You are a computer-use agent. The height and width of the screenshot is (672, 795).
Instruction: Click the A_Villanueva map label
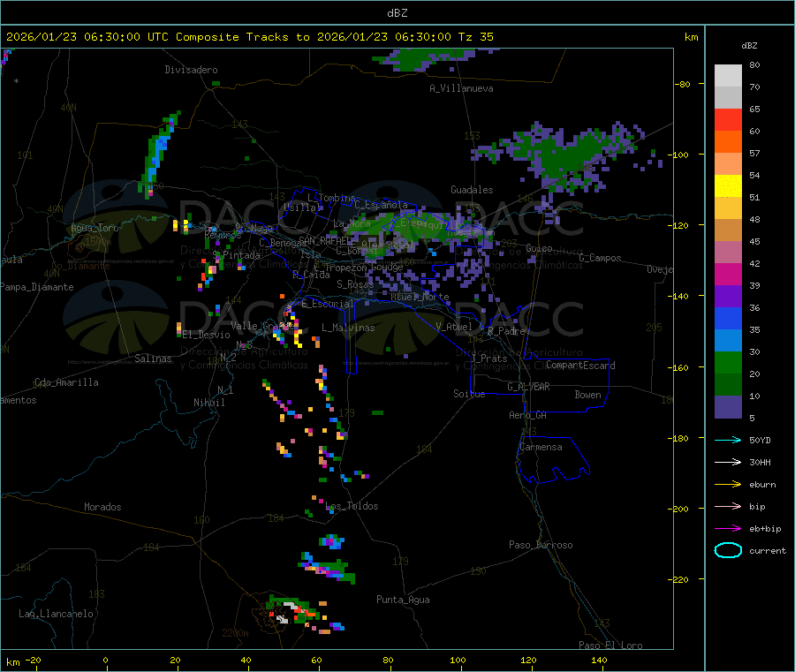point(461,88)
